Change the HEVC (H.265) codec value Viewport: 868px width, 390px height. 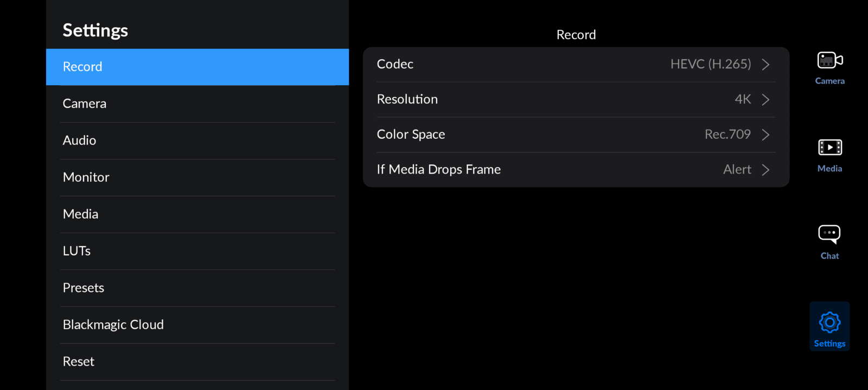tap(710, 64)
